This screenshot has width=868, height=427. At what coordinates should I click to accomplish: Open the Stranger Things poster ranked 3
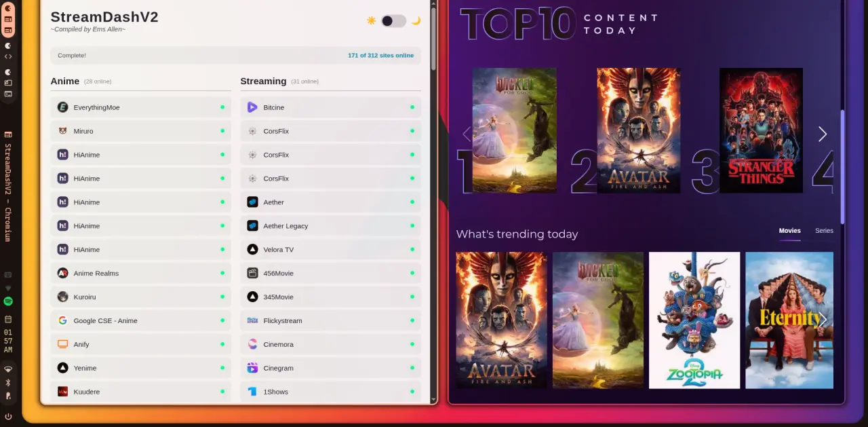point(761,130)
